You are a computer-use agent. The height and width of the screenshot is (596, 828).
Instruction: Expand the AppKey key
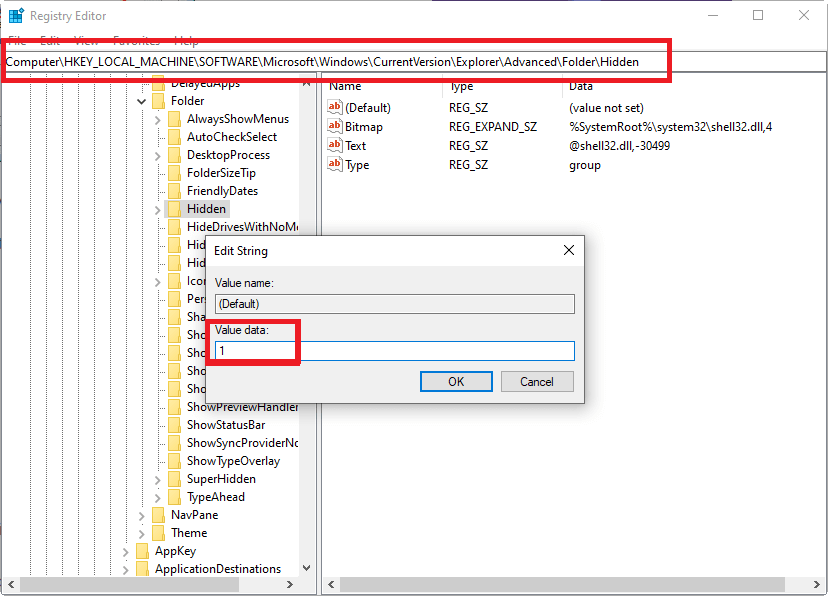[125, 552]
